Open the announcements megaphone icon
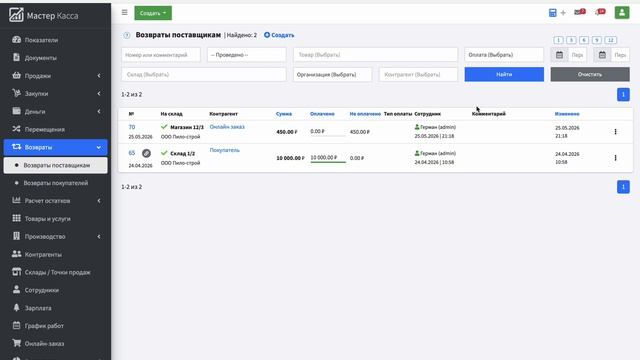Image resolution: width=640 pixels, height=360 pixels. tap(600, 12)
